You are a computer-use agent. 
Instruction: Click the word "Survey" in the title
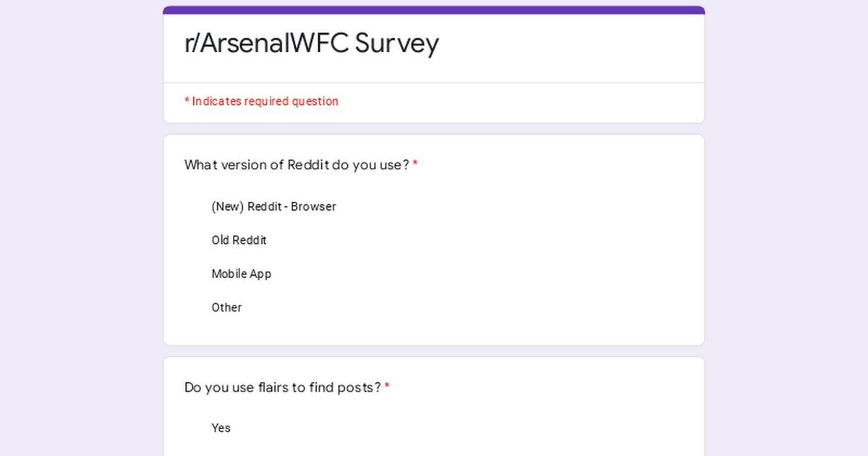click(396, 43)
